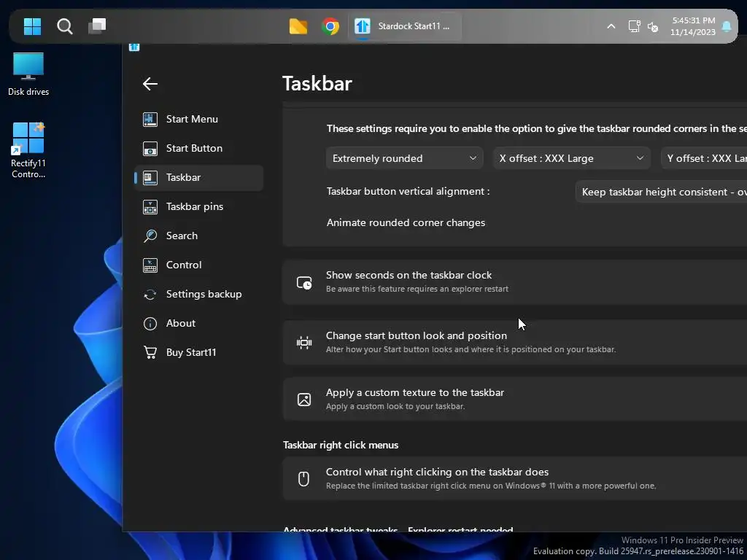
Task: Click the Settings backup sync icon
Action: point(150,295)
